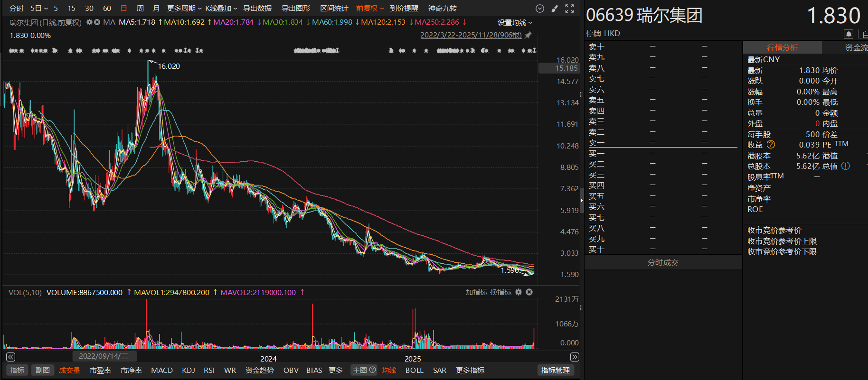The width and height of the screenshot is (868, 380).
Task: Expand the 设置均线 moving-average dropdown
Action: click(x=515, y=23)
